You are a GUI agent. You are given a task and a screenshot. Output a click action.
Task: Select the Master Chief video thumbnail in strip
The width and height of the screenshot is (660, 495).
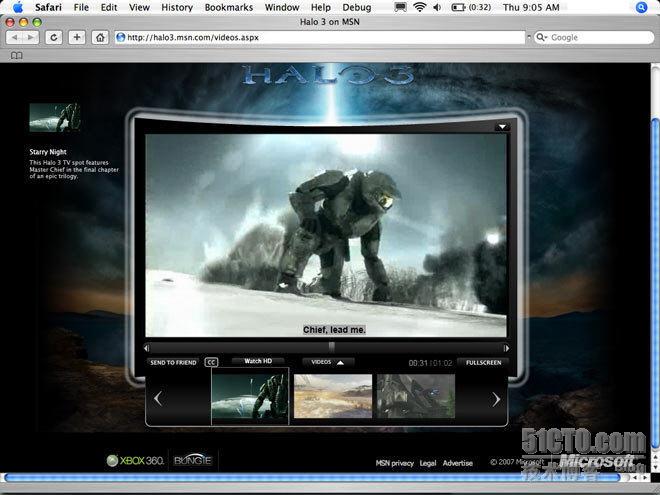(x=250, y=396)
